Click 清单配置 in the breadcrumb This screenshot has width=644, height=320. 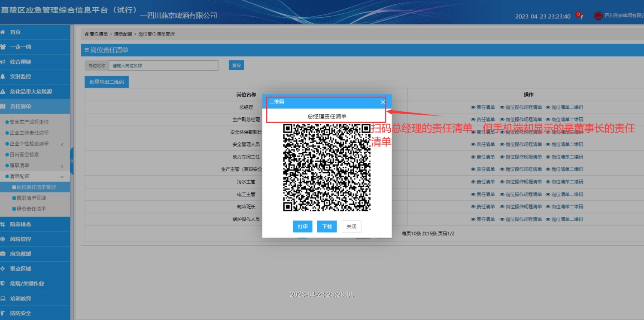point(123,34)
